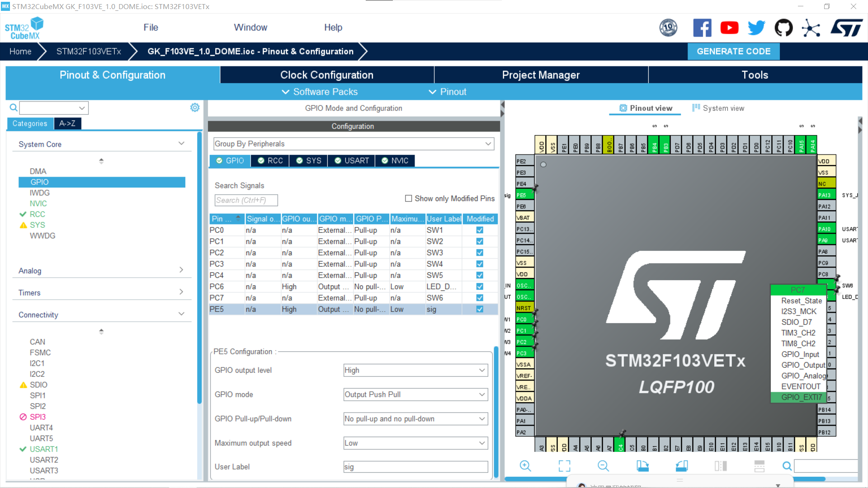Open the Window menu
The height and width of the screenshot is (488, 868).
(x=250, y=27)
